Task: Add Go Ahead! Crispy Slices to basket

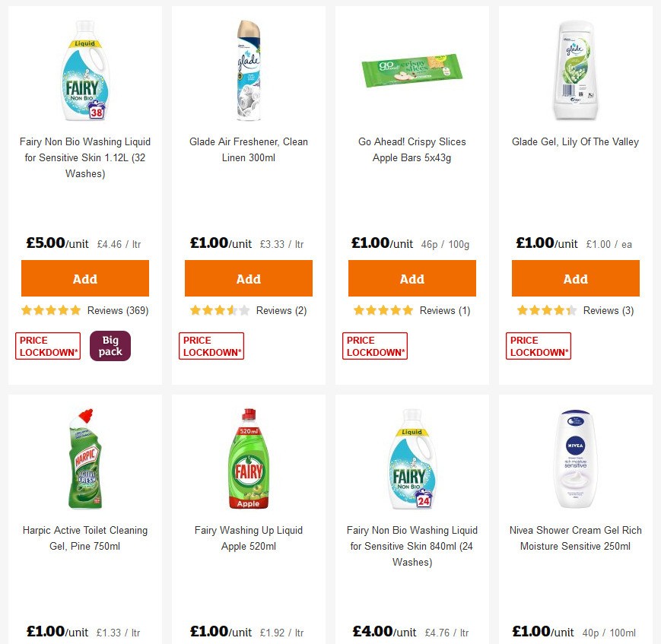Action: tap(412, 278)
